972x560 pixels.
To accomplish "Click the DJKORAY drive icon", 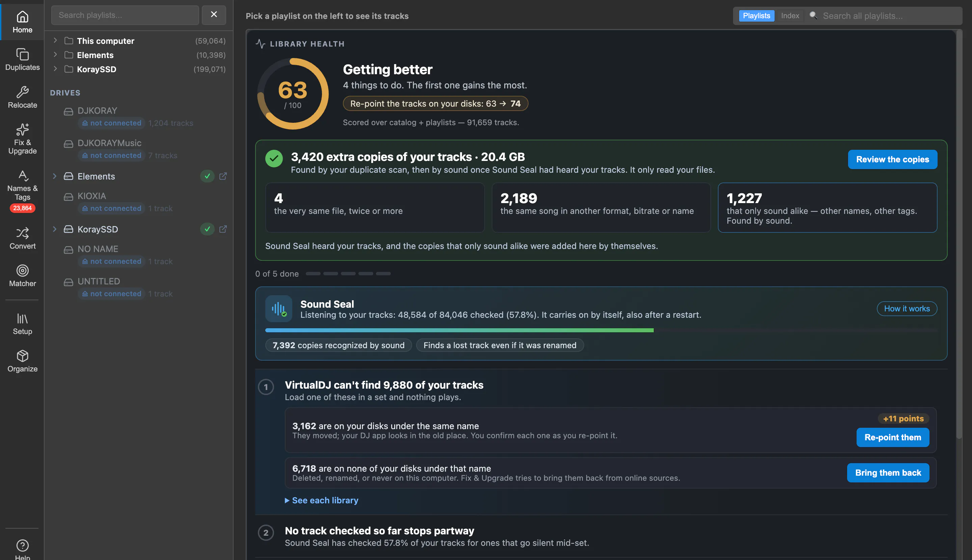I will [69, 111].
